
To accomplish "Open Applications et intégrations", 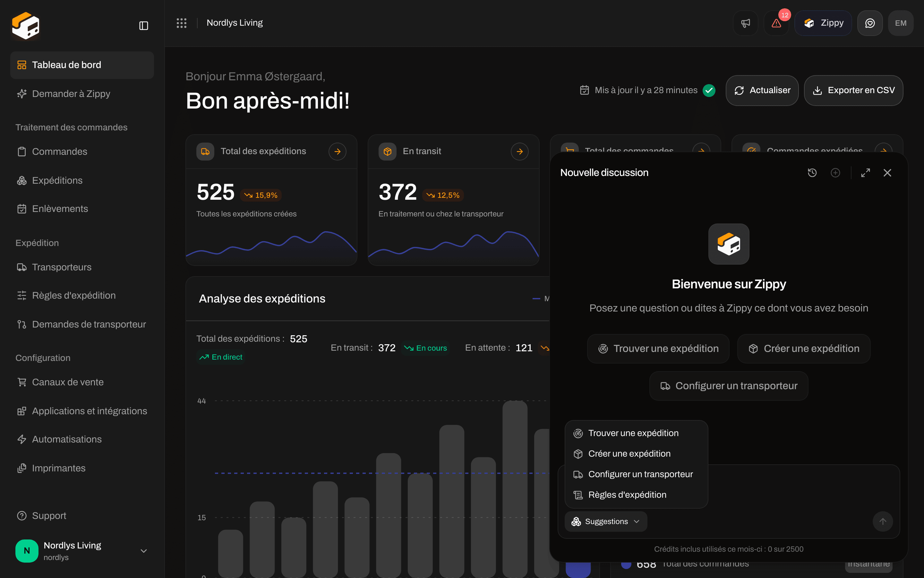I will [82, 411].
